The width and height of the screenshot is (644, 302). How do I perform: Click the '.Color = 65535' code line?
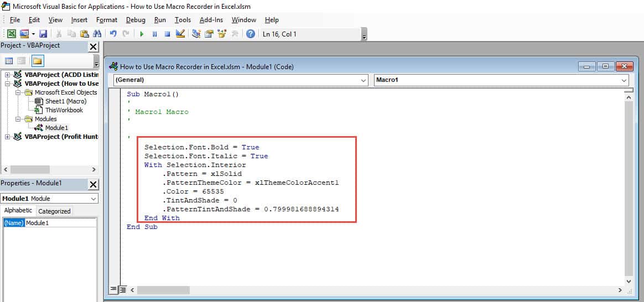(x=193, y=191)
